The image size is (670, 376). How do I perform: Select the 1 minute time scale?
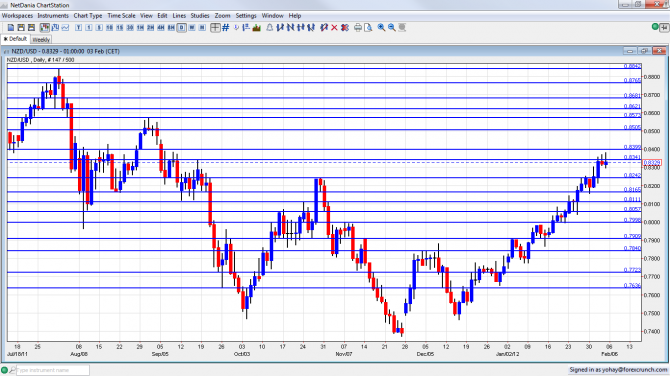pyautogui.click(x=89, y=27)
